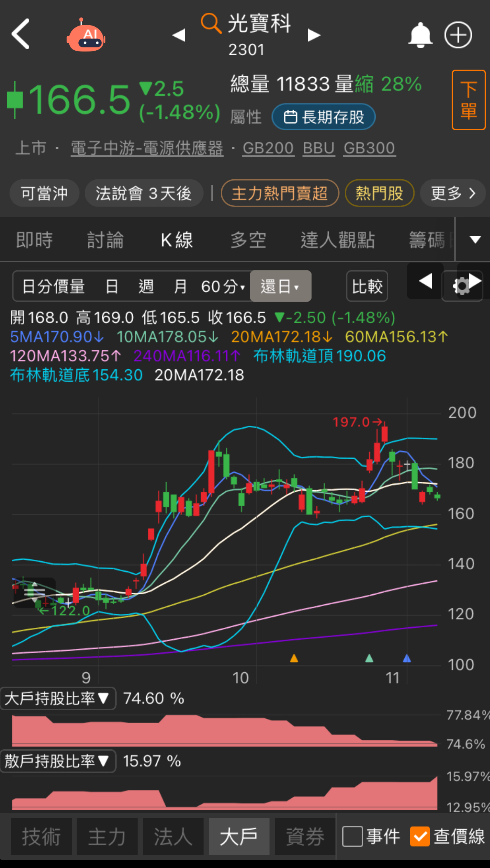Image resolution: width=490 pixels, height=868 pixels.
Task: Open the GB200 concept link
Action: point(268,148)
